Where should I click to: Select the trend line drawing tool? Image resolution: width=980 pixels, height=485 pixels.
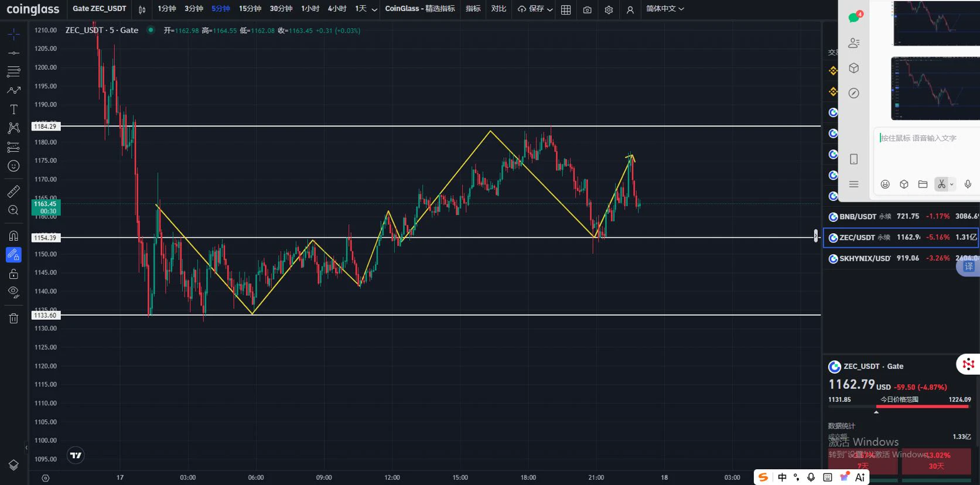click(x=13, y=53)
